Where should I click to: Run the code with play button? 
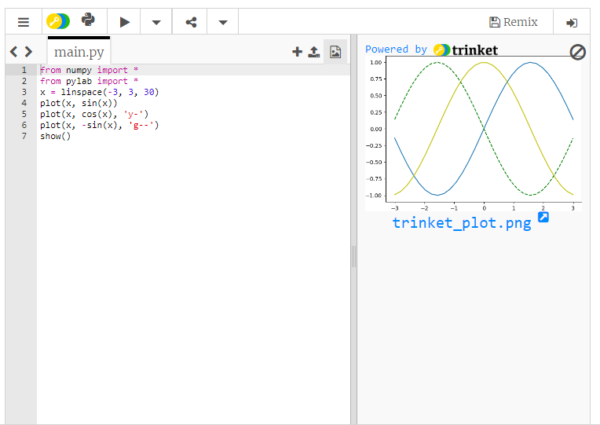pyautogui.click(x=124, y=22)
